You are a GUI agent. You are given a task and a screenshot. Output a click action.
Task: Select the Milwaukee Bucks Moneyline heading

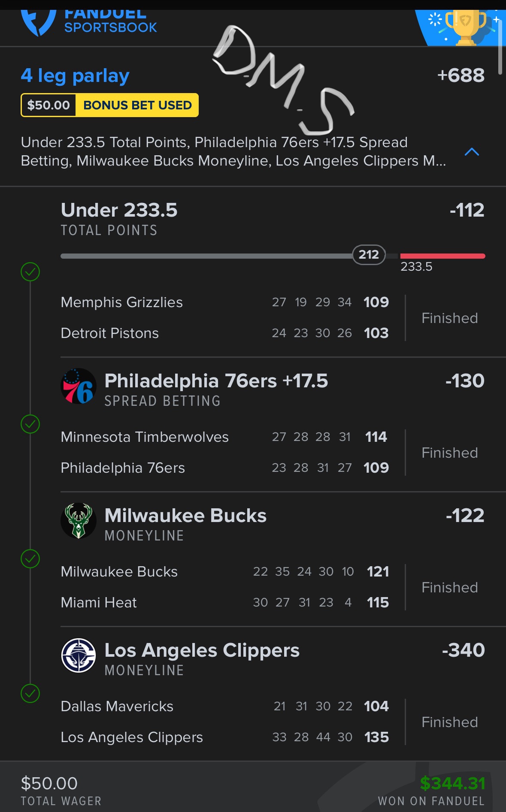pyautogui.click(x=185, y=516)
